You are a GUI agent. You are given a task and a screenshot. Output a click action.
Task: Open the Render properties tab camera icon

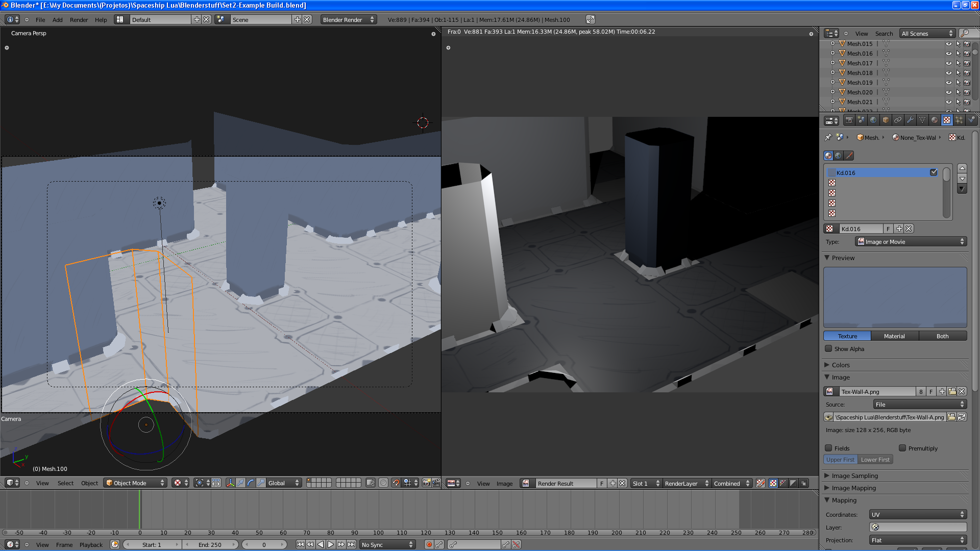coord(849,120)
